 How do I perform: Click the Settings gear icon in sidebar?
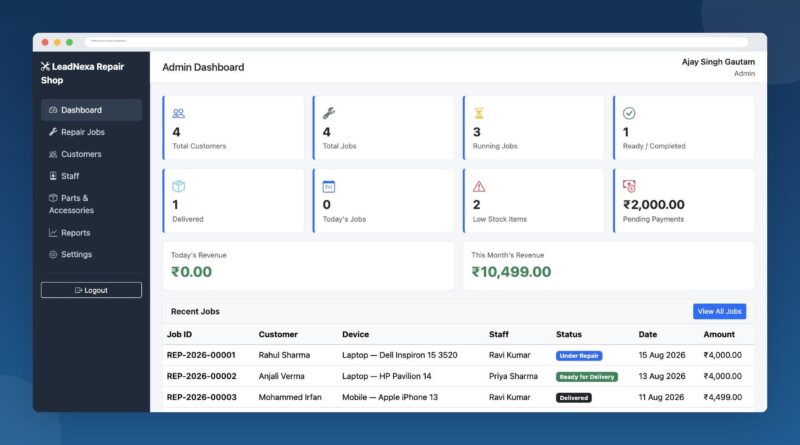click(53, 254)
